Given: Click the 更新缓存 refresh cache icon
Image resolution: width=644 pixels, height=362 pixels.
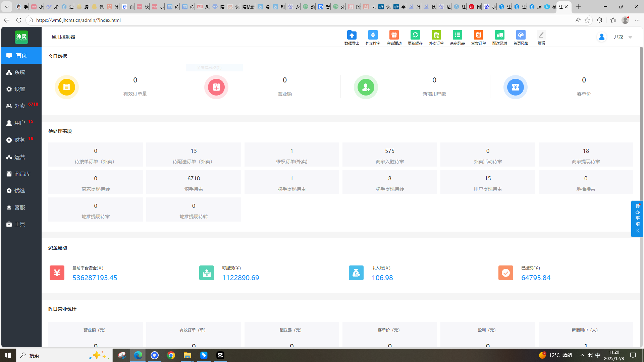Looking at the screenshot, I should tap(415, 35).
